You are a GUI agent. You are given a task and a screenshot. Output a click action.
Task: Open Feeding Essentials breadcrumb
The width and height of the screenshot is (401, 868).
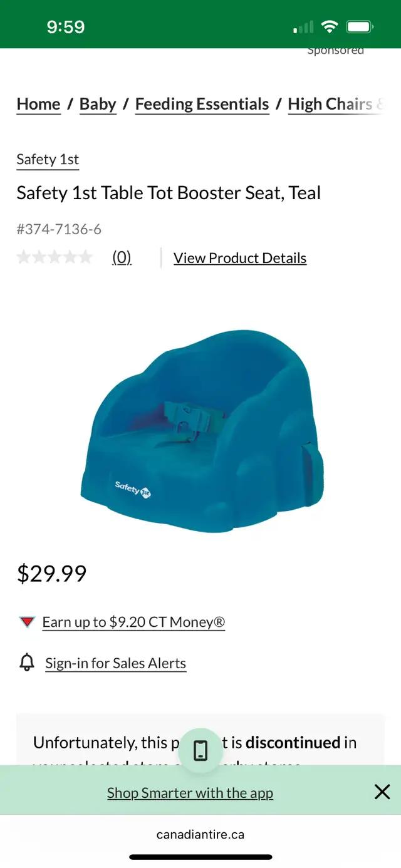click(x=202, y=105)
